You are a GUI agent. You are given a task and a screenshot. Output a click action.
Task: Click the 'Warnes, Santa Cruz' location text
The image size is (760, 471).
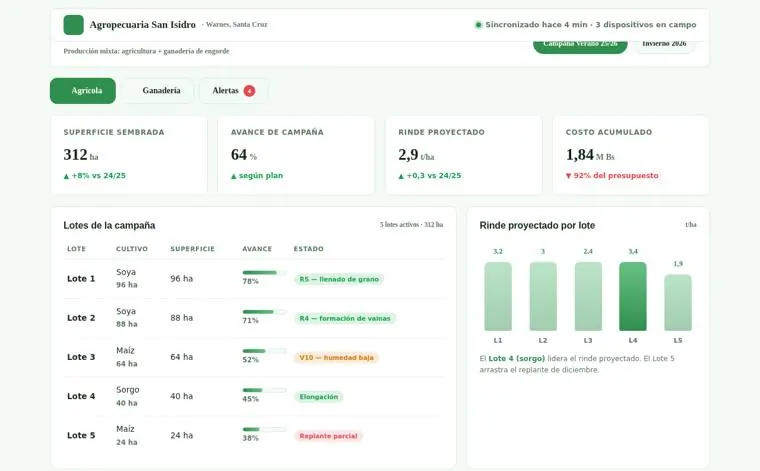coord(237,24)
